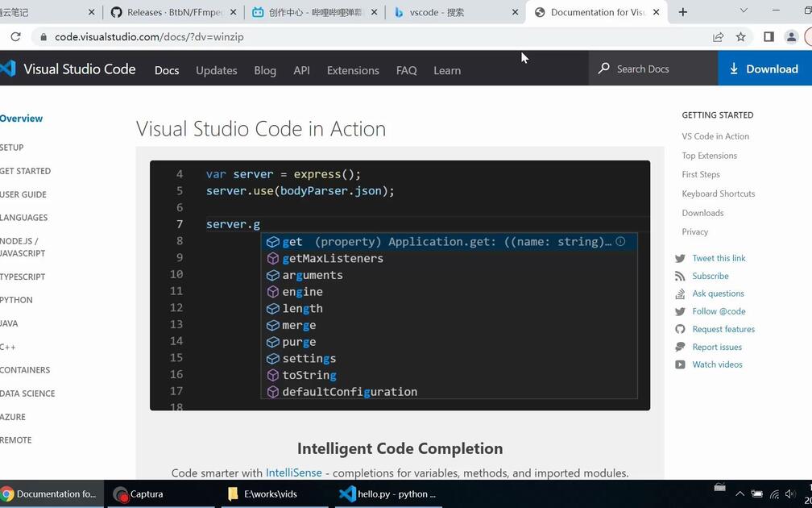Expand the PYTHON sidebar section
Screen dimensions: 812x508
click(17, 300)
